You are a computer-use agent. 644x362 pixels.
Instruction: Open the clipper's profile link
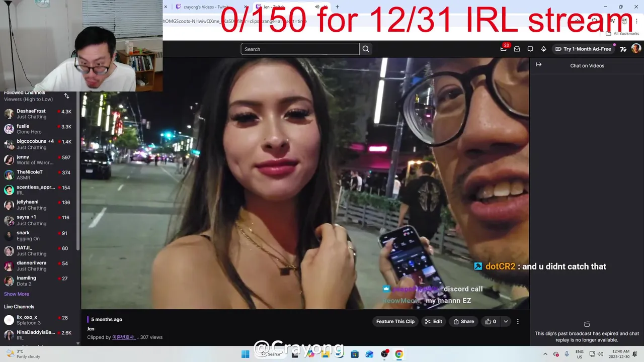[x=124, y=337]
